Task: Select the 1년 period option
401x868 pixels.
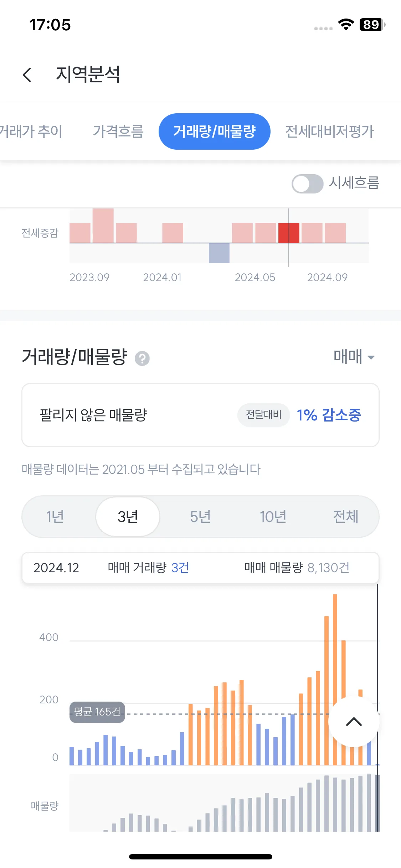Action: (x=55, y=517)
